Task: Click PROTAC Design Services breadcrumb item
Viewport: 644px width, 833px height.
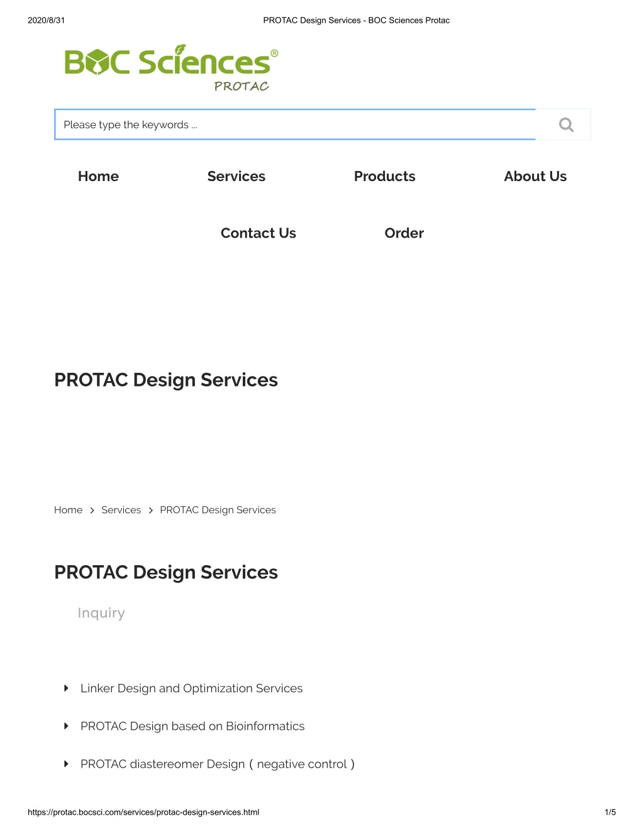Action: 218,510
